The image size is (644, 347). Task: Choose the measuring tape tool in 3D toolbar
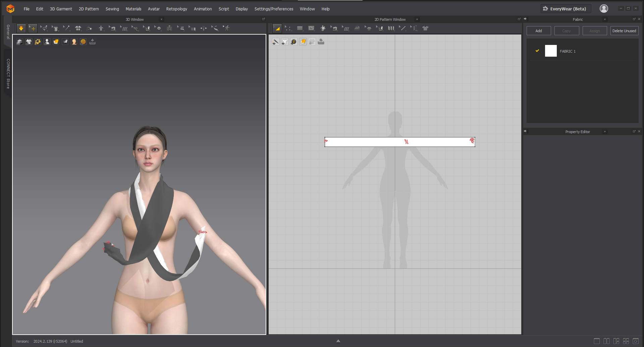(215, 28)
